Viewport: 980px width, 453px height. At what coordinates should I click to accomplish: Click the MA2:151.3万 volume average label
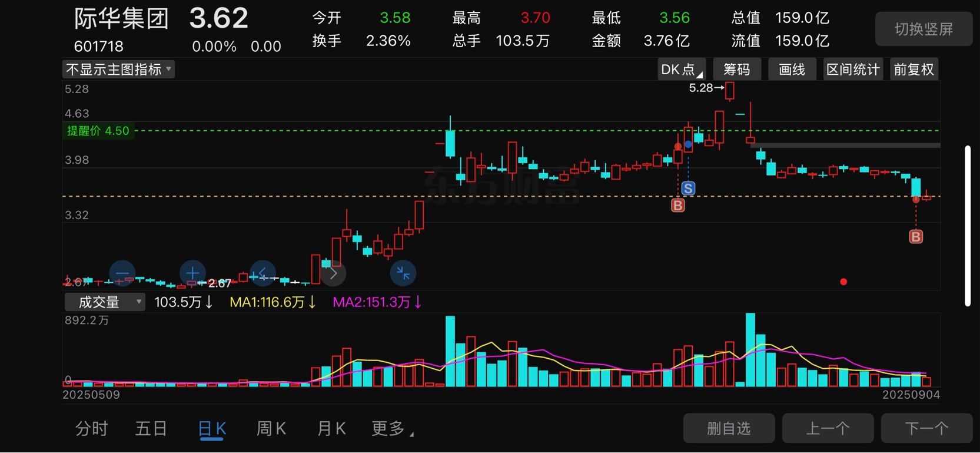point(377,302)
